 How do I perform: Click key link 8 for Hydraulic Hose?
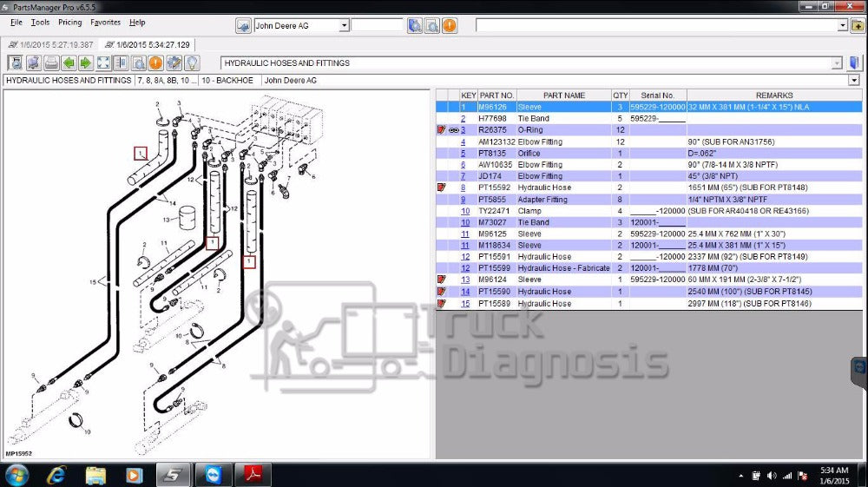464,188
